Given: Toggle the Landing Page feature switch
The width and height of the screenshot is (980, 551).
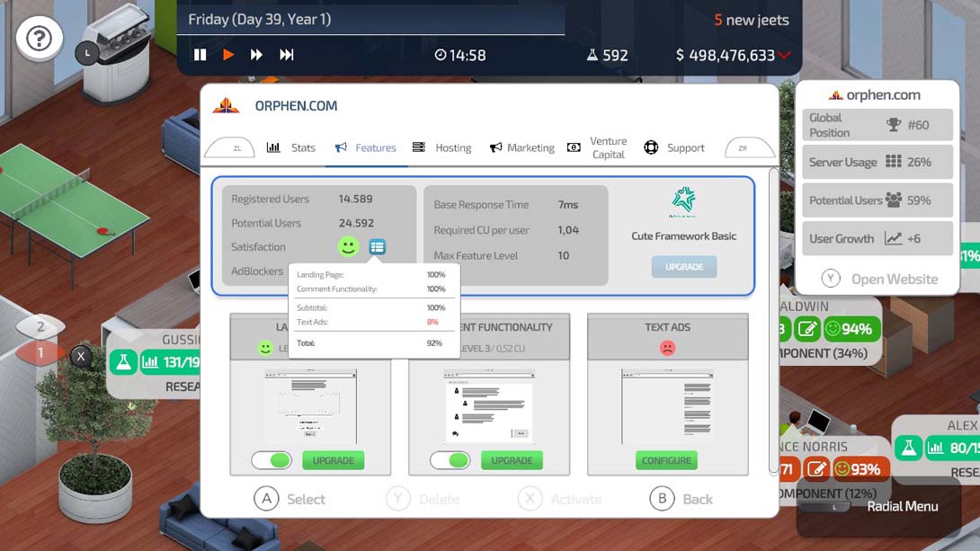Looking at the screenshot, I should (272, 460).
